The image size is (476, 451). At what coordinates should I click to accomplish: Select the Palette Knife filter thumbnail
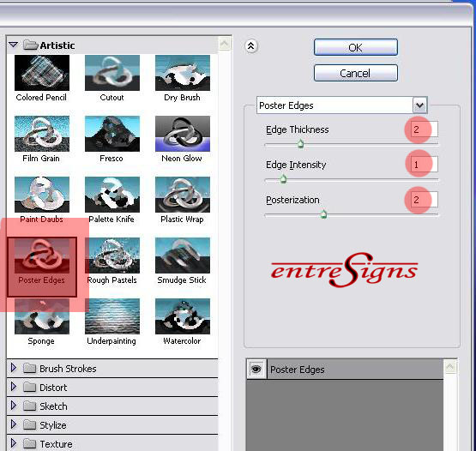point(112,195)
